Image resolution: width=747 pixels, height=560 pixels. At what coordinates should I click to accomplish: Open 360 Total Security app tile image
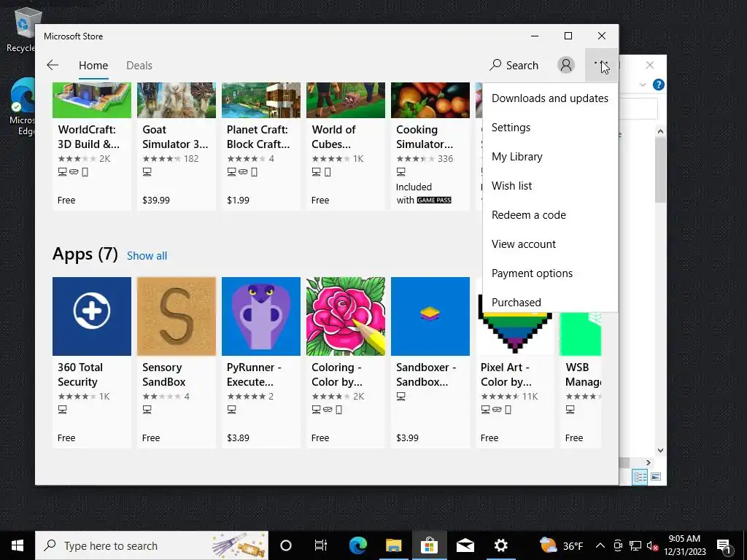[x=92, y=316]
